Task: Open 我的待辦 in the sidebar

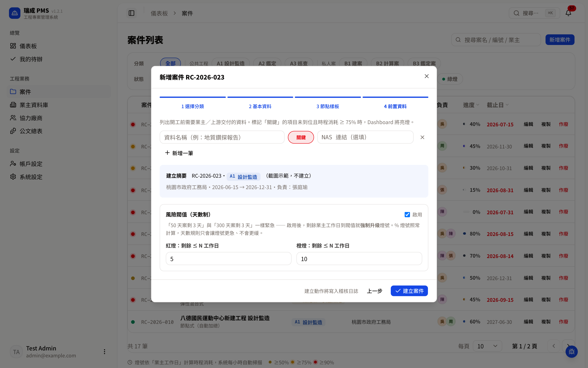Action: 59,59
